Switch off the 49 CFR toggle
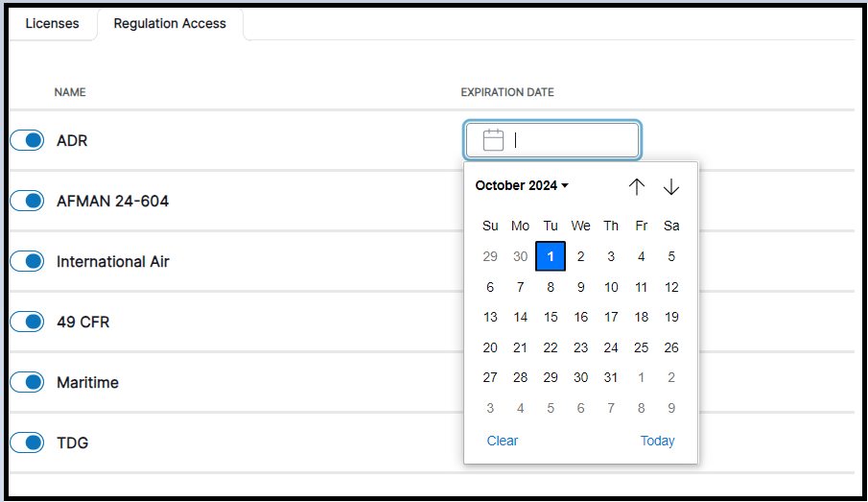The height and width of the screenshot is (502, 868). click(28, 322)
